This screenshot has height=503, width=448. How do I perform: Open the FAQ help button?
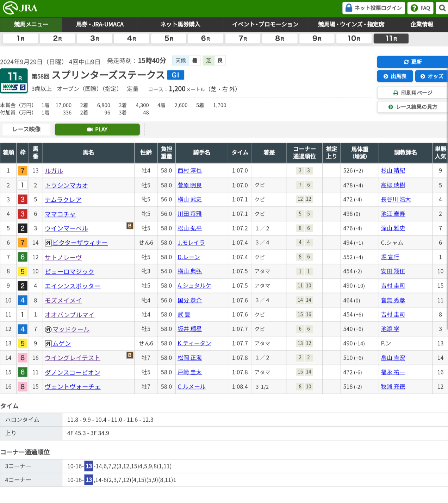pyautogui.click(x=420, y=8)
